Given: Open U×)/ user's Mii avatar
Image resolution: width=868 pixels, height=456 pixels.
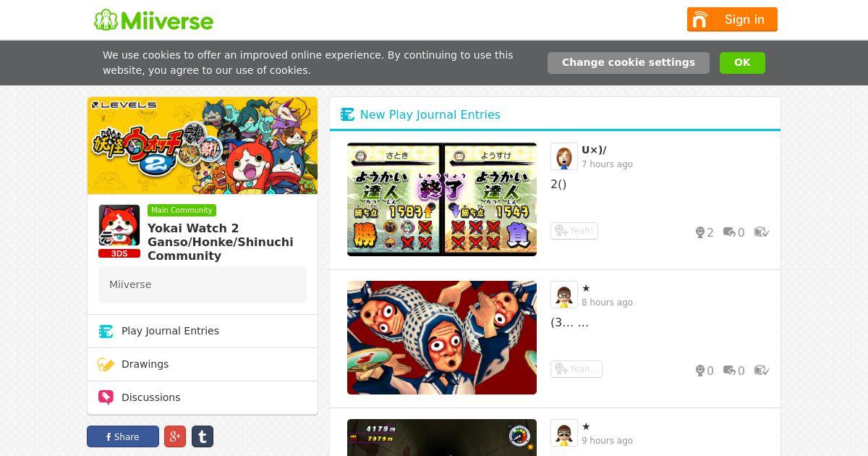Looking at the screenshot, I should pyautogui.click(x=564, y=156).
